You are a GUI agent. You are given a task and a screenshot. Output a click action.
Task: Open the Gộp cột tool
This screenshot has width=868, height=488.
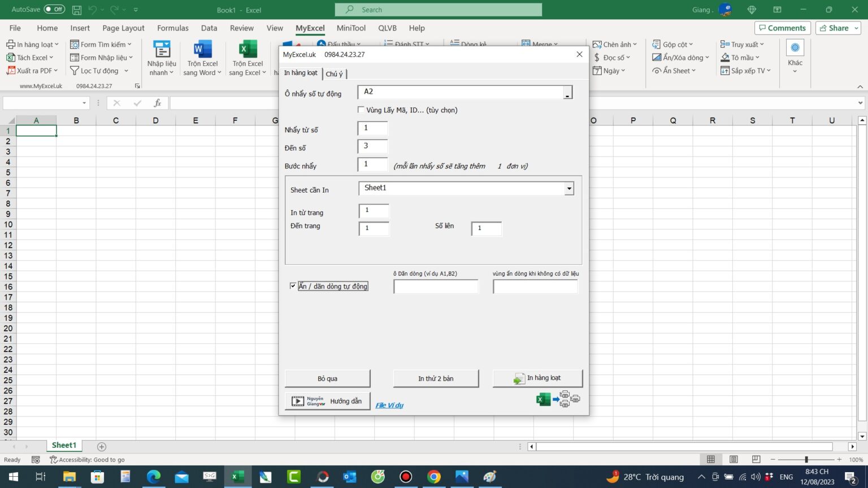(673, 44)
